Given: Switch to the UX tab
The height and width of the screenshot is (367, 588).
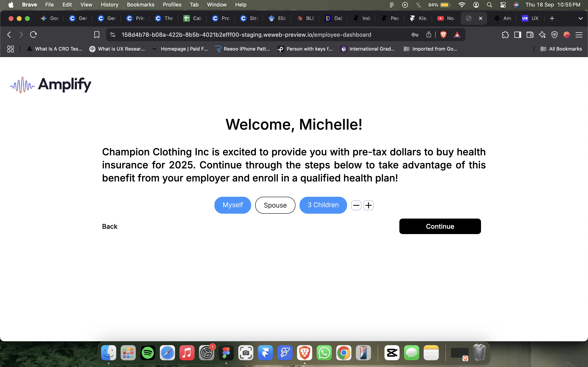Looking at the screenshot, I should coord(530,18).
